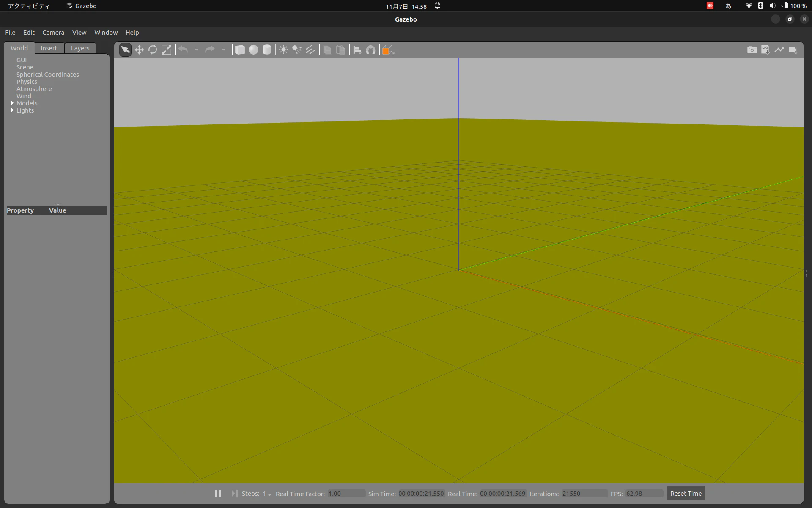Add a point light
Image resolution: width=812 pixels, height=508 pixels.
click(283, 50)
